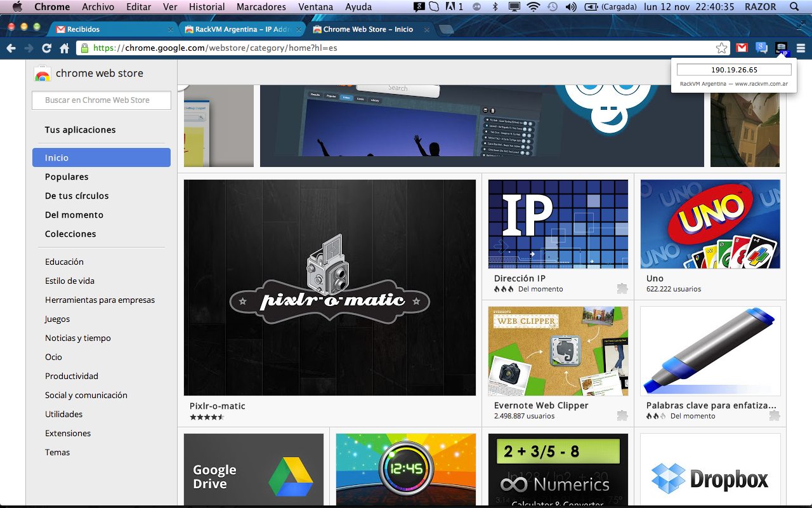
Task: Go to Tus aplicaciones
Action: point(80,130)
